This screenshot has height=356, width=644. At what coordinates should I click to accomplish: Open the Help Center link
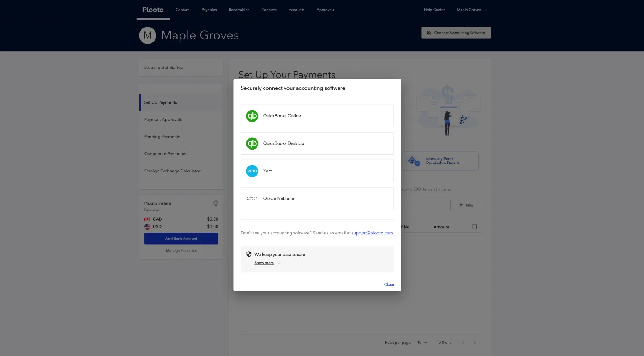coord(434,10)
